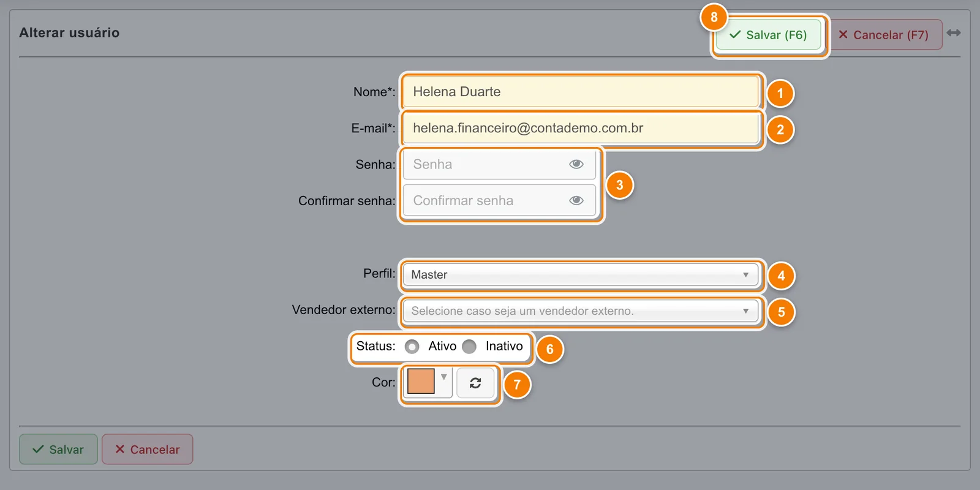Click the Alterar usuário heading text
Screen dimensions: 980x490
point(69,32)
